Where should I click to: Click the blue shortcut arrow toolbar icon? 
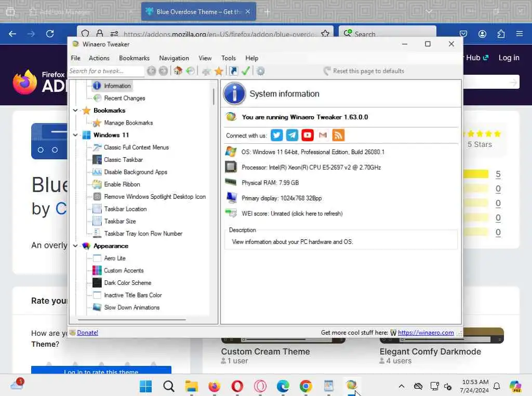pos(233,71)
